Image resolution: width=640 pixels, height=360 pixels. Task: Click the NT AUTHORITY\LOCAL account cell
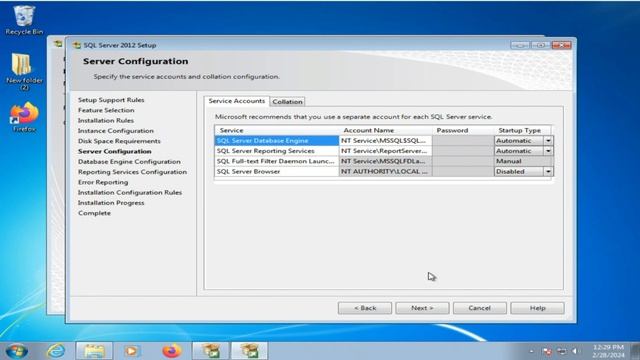point(385,171)
